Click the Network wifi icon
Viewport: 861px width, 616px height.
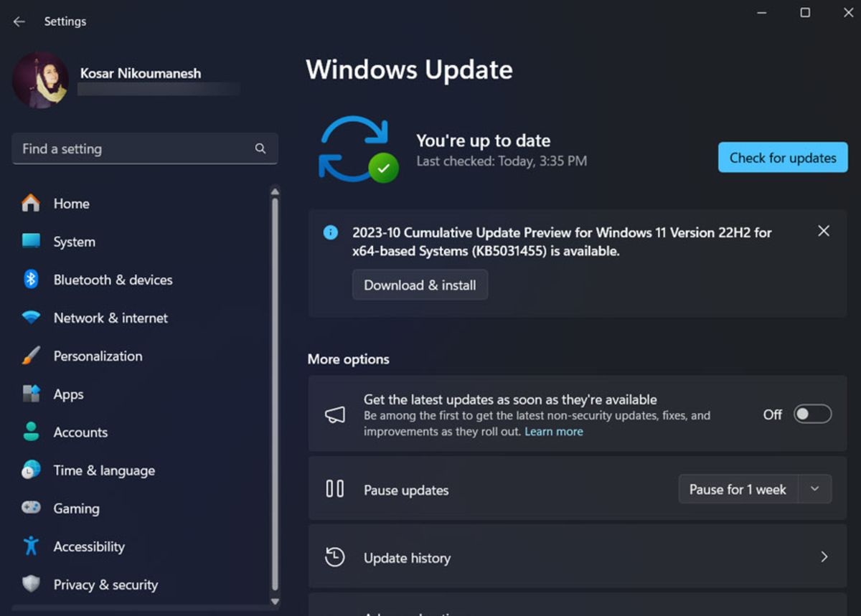[x=31, y=317]
